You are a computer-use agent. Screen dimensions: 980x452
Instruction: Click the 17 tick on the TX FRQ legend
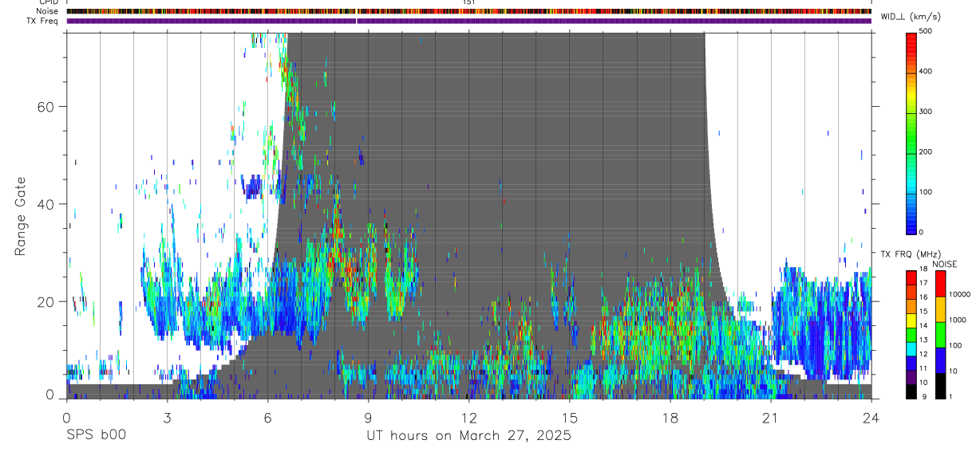click(x=923, y=283)
